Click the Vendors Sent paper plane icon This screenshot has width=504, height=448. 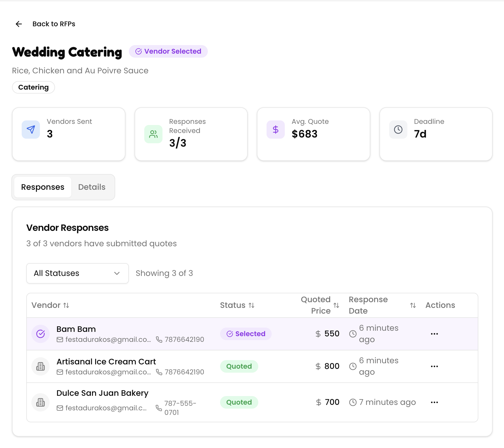coord(31,130)
